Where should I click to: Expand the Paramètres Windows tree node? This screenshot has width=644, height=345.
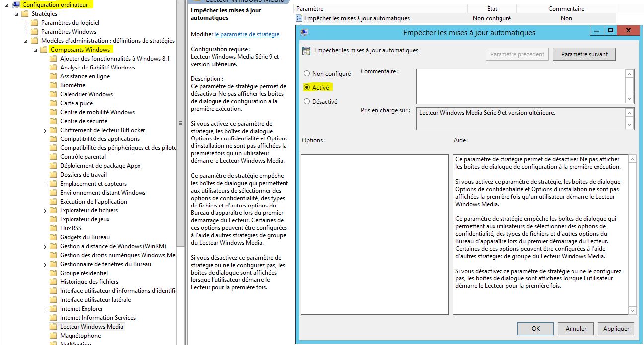point(26,32)
